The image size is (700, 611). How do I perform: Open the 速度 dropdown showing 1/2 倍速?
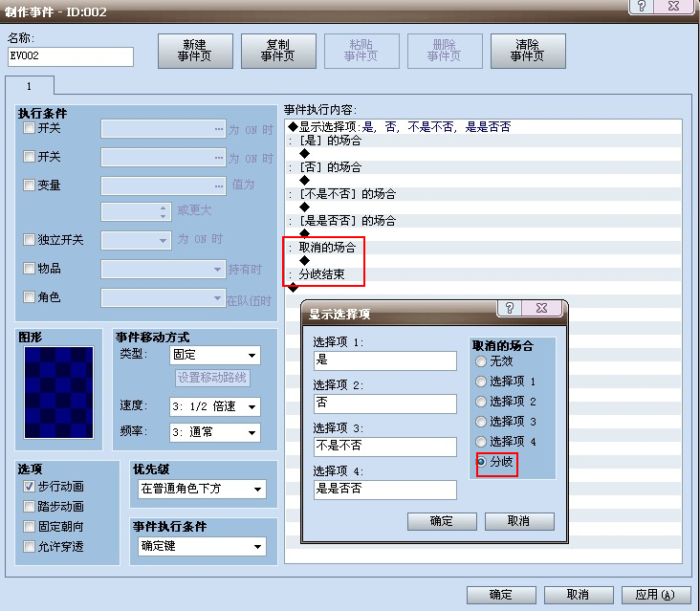click(215, 406)
